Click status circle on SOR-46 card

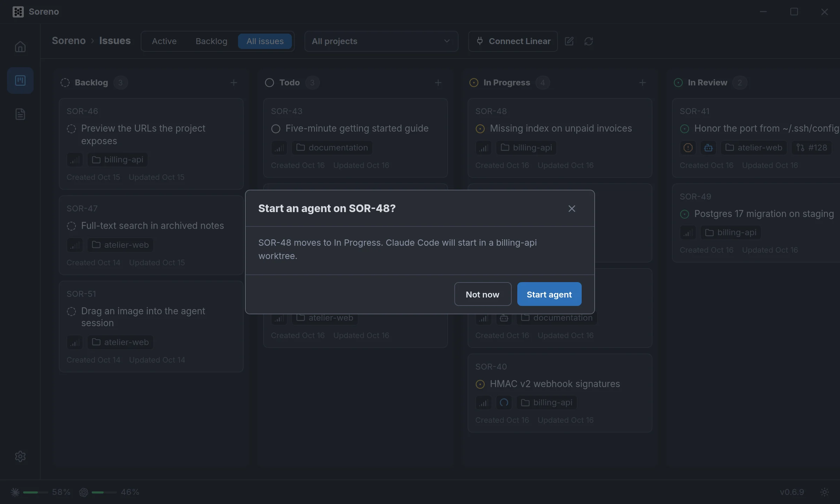click(71, 129)
